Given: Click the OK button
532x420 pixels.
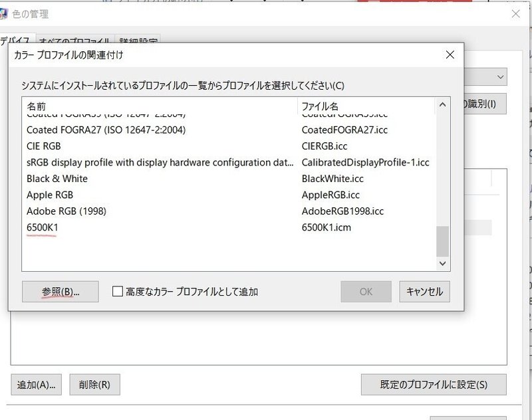Looking at the screenshot, I should (366, 292).
